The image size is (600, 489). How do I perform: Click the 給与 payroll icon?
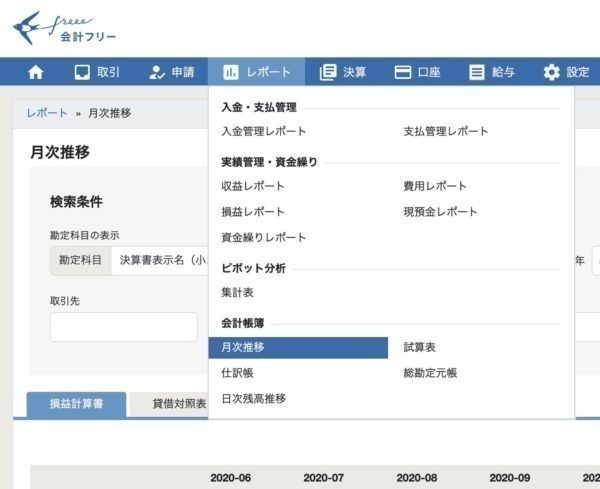coord(477,72)
